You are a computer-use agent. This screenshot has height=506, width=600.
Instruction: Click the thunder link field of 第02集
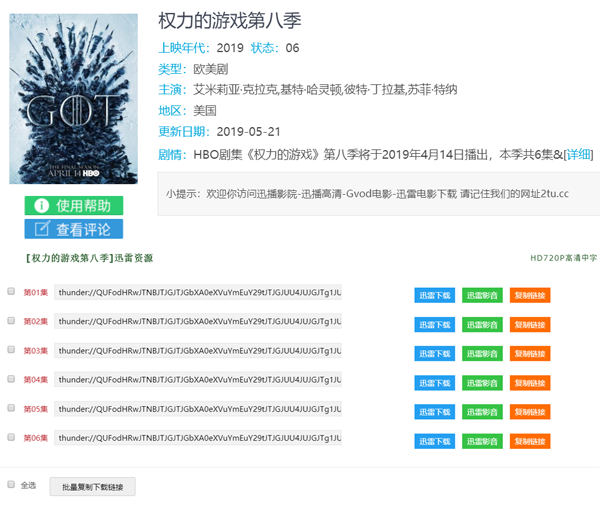click(198, 322)
